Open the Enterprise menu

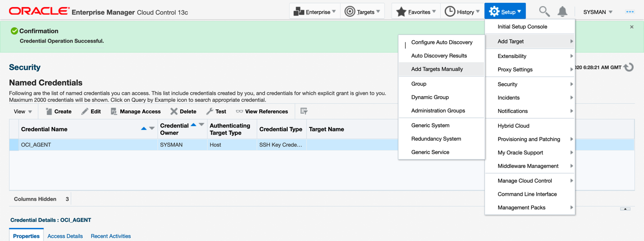[315, 12]
